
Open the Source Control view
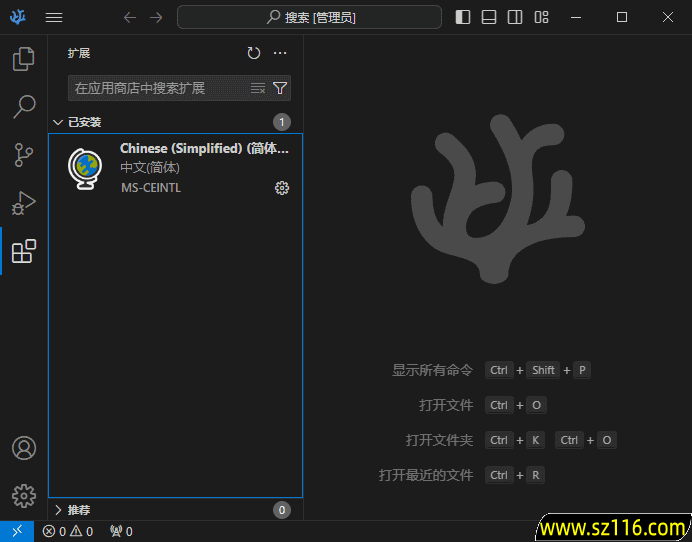pos(23,155)
